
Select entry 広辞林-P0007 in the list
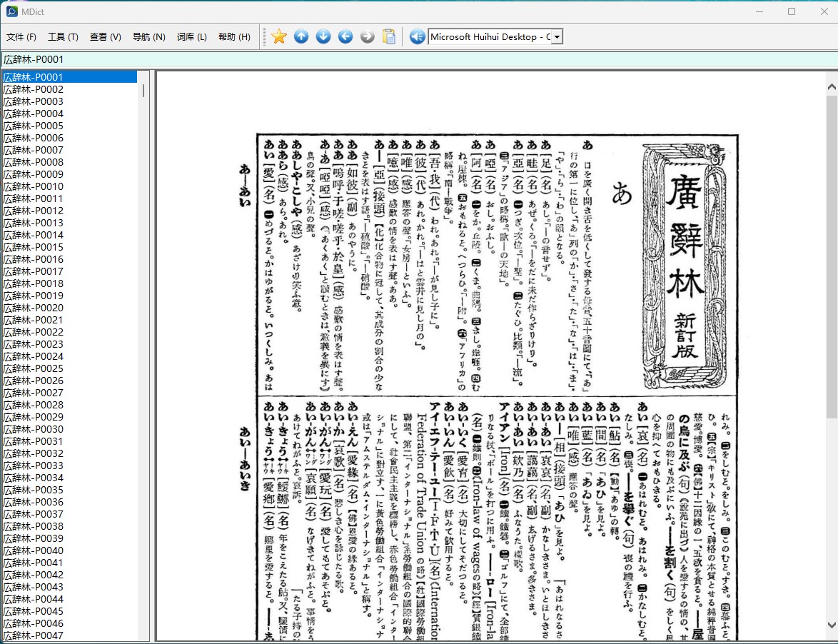(x=69, y=150)
